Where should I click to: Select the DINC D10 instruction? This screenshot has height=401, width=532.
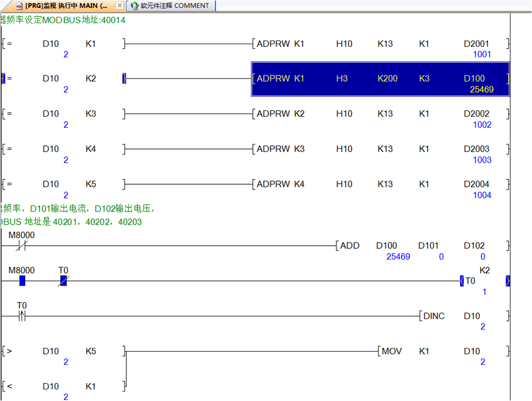coord(464,316)
